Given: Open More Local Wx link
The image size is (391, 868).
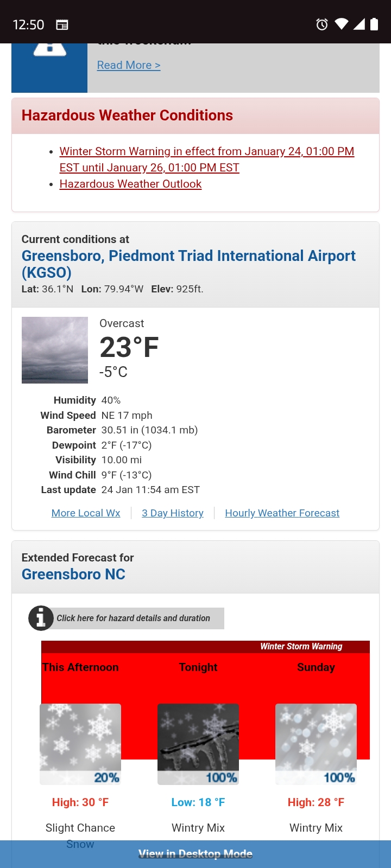Looking at the screenshot, I should pos(86,513).
